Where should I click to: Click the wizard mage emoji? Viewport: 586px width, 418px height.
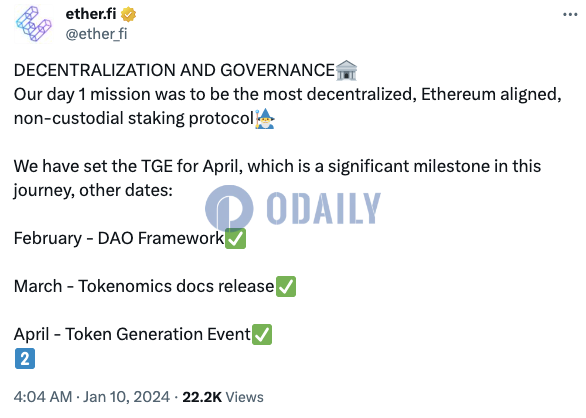click(265, 119)
